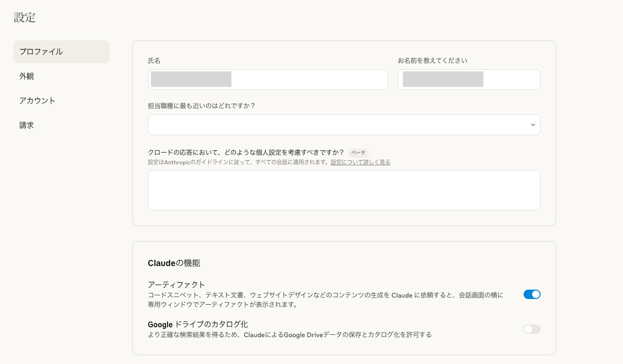Image resolution: width=623 pixels, height=364 pixels.
Task: Open the 設定について詳しく見る link
Action: tap(360, 162)
